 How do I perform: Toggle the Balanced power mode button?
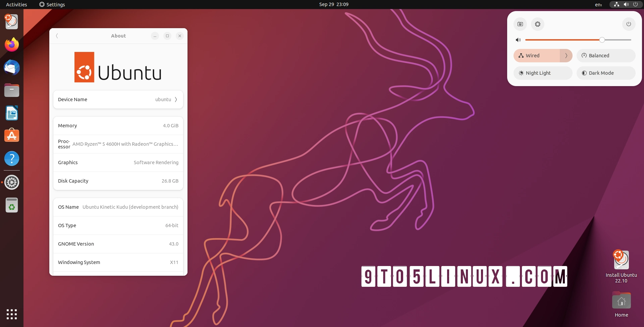pyautogui.click(x=606, y=56)
